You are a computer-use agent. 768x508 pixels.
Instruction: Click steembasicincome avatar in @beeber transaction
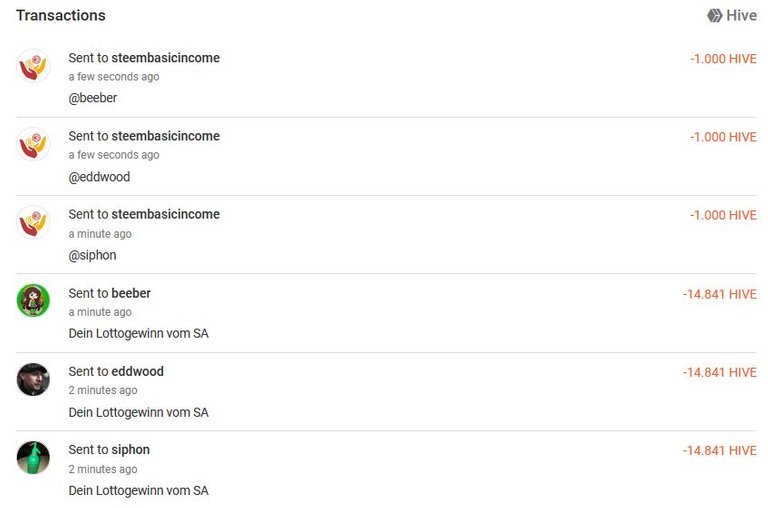click(x=33, y=66)
